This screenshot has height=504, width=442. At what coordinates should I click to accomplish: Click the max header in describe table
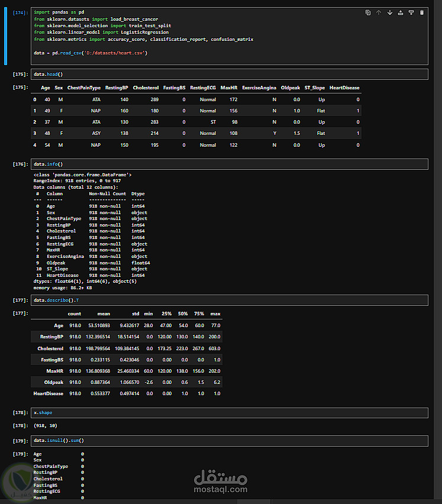pos(215,314)
